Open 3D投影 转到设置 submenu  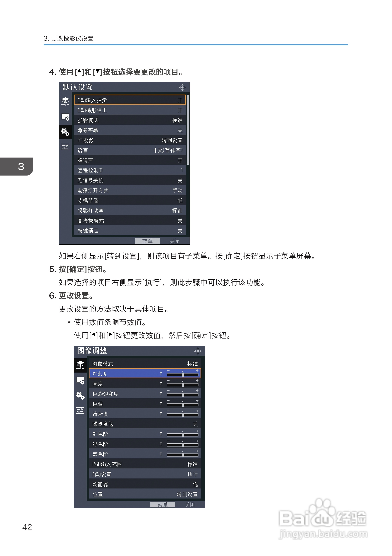pos(172,140)
